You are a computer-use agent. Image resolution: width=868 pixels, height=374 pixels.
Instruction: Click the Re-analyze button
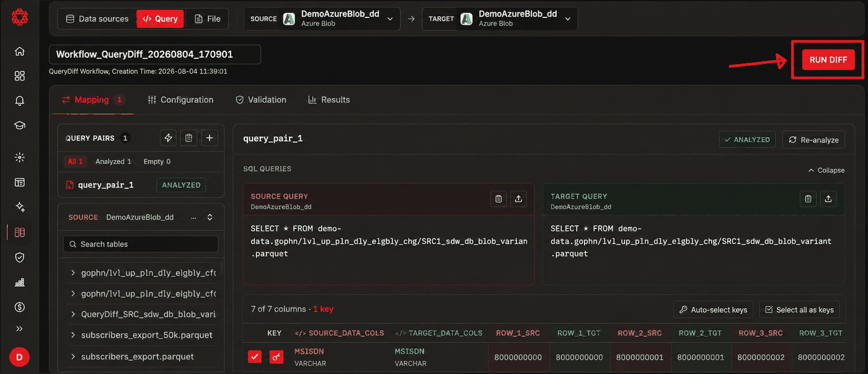[x=813, y=140]
